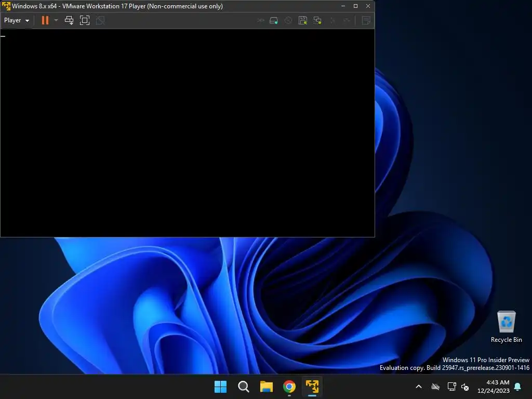Image resolution: width=532 pixels, height=399 pixels.
Task: Open the network status tray icon
Action: (451, 387)
